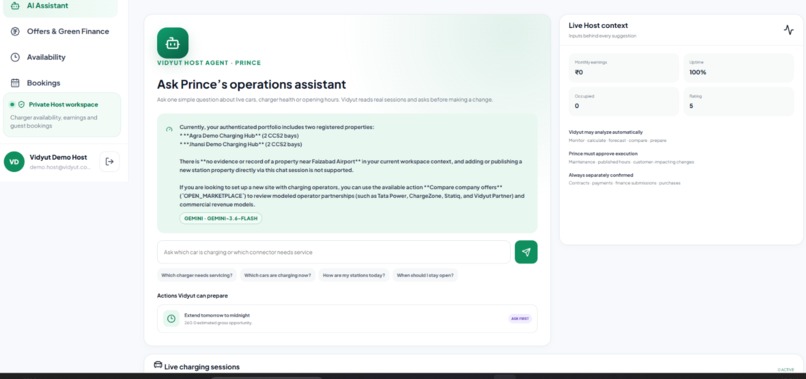Choose 'Which charger needs servicing?' suggestion
Image resolution: width=806 pixels, height=379 pixels.
pos(196,275)
